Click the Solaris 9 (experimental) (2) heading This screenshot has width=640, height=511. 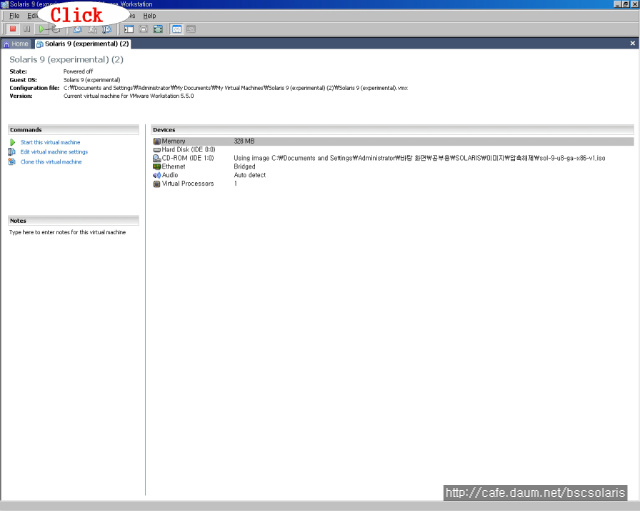(x=66, y=60)
